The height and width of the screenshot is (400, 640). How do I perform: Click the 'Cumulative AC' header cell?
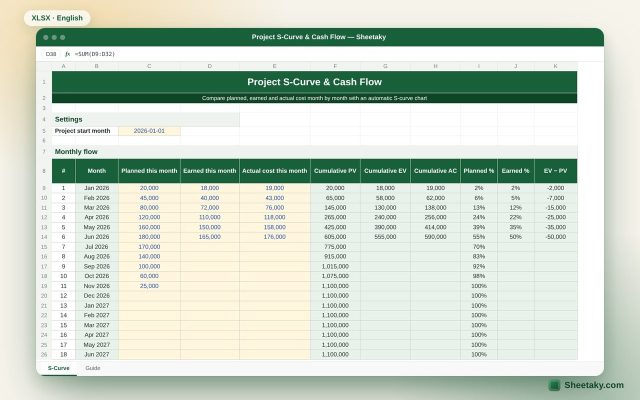pos(436,171)
